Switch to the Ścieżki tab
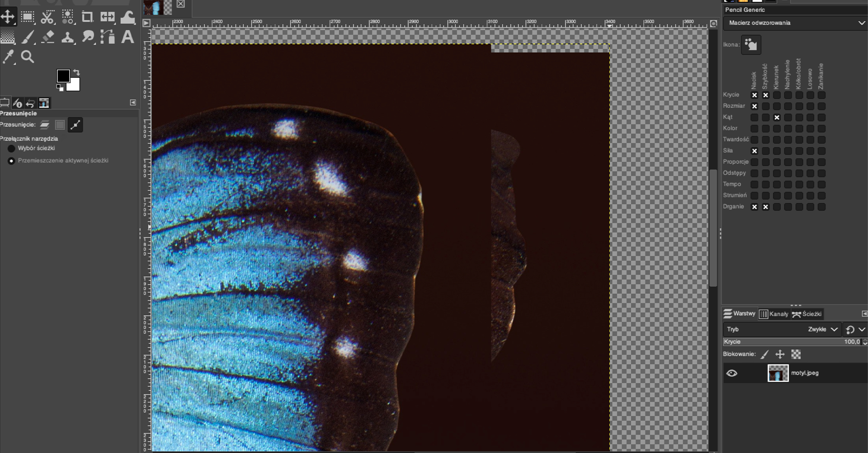The height and width of the screenshot is (453, 868). (x=807, y=314)
